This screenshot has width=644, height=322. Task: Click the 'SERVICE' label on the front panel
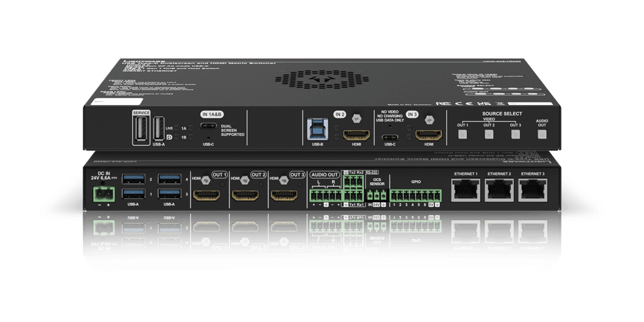(x=141, y=113)
